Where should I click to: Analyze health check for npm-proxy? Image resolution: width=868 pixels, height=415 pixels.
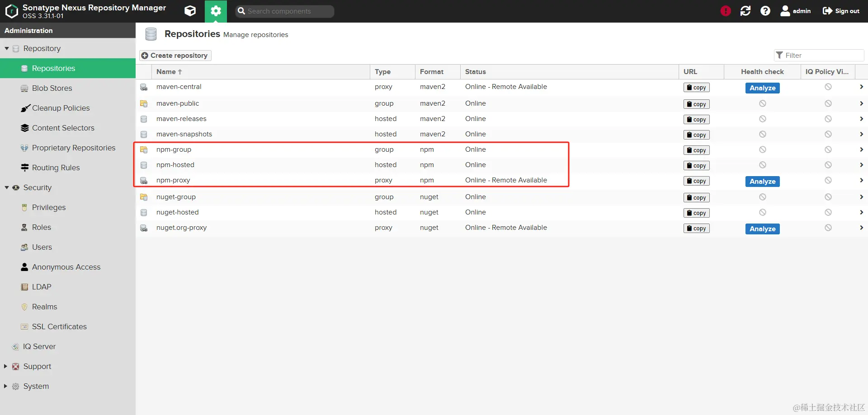tap(762, 182)
